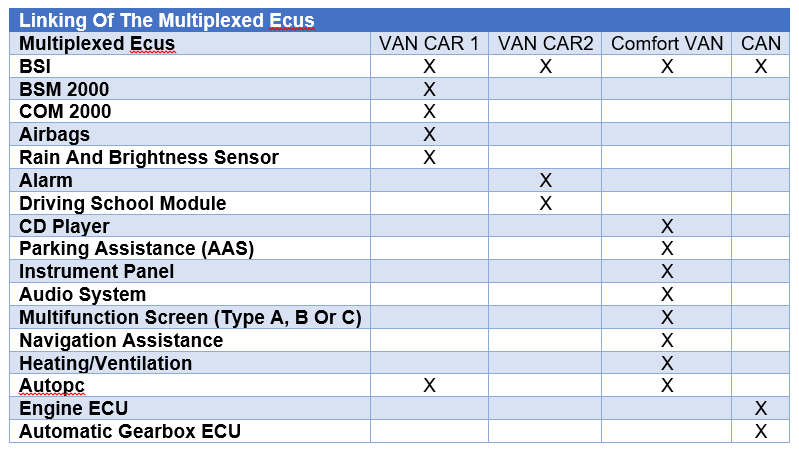Click the X for Engine ECU under CAN
This screenshot has height=454, width=799.
click(760, 408)
